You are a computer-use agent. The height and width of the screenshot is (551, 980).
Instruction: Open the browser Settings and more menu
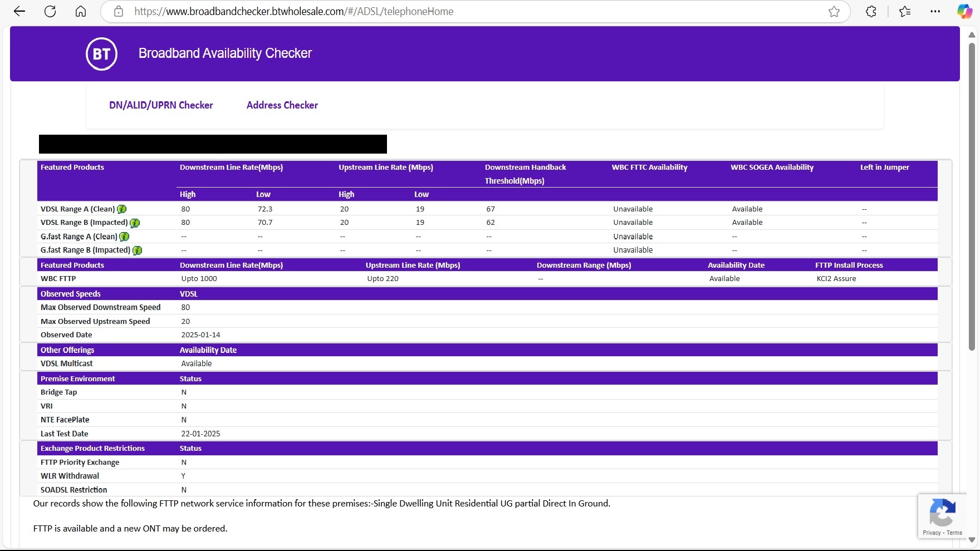pyautogui.click(x=935, y=11)
